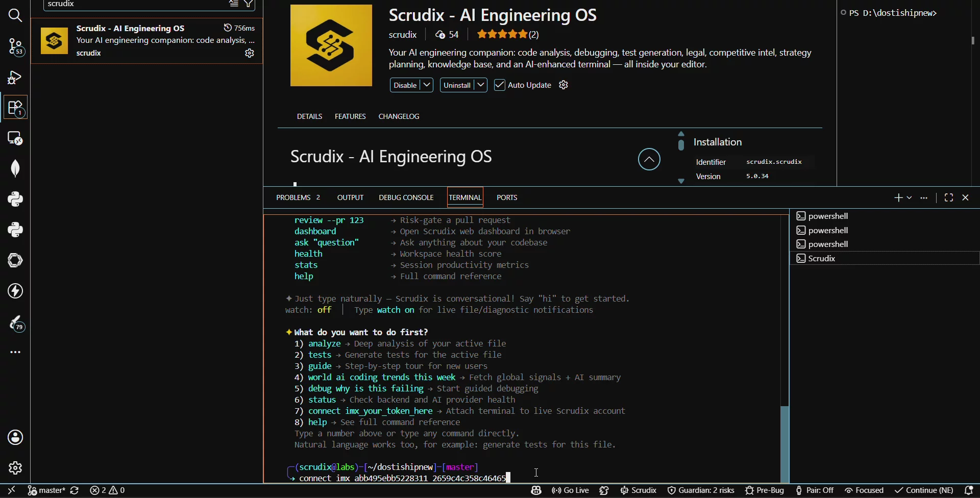This screenshot has width=980, height=498.
Task: Click the scrudix publisher link
Action: click(403, 35)
